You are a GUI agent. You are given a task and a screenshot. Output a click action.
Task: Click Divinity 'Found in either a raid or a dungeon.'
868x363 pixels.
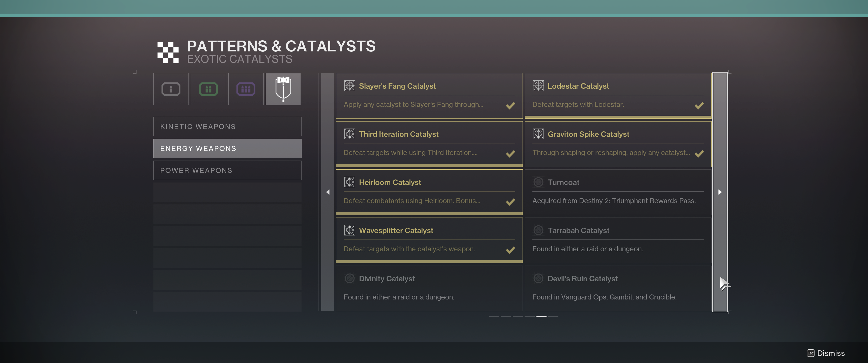pos(399,297)
